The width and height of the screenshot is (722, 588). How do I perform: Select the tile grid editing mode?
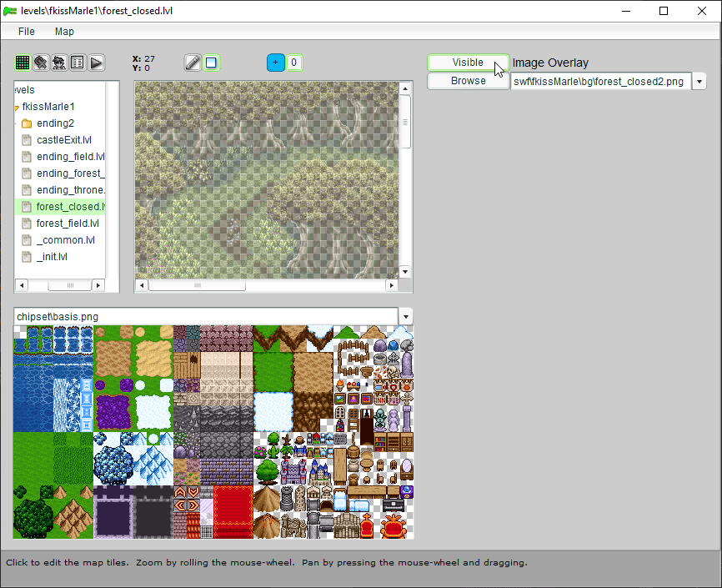click(22, 62)
